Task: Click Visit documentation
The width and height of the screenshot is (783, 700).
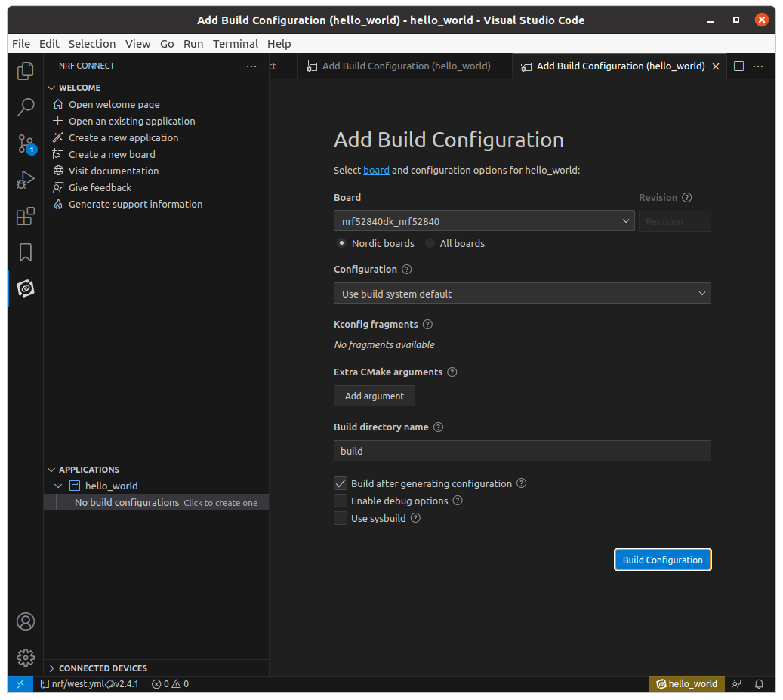Action: point(114,171)
